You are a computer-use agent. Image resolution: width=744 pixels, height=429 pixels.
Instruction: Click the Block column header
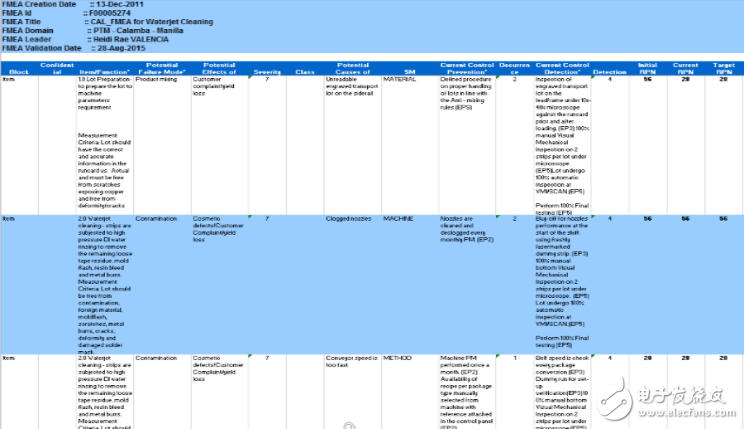tap(19, 73)
